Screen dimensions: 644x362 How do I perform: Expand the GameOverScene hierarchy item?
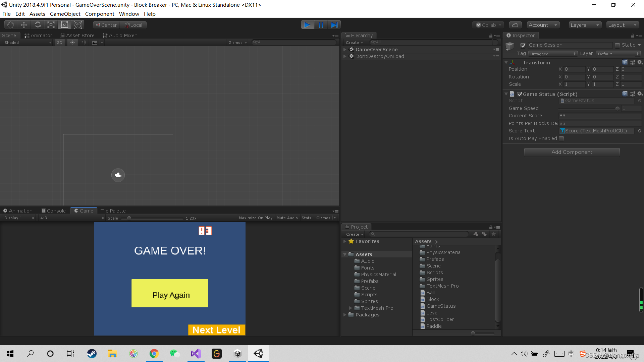point(345,50)
